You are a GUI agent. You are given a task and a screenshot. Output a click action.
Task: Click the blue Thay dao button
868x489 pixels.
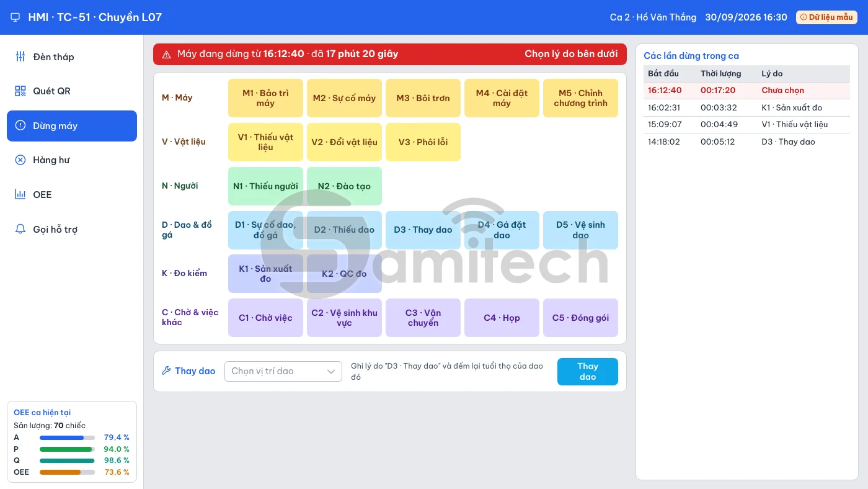point(588,372)
